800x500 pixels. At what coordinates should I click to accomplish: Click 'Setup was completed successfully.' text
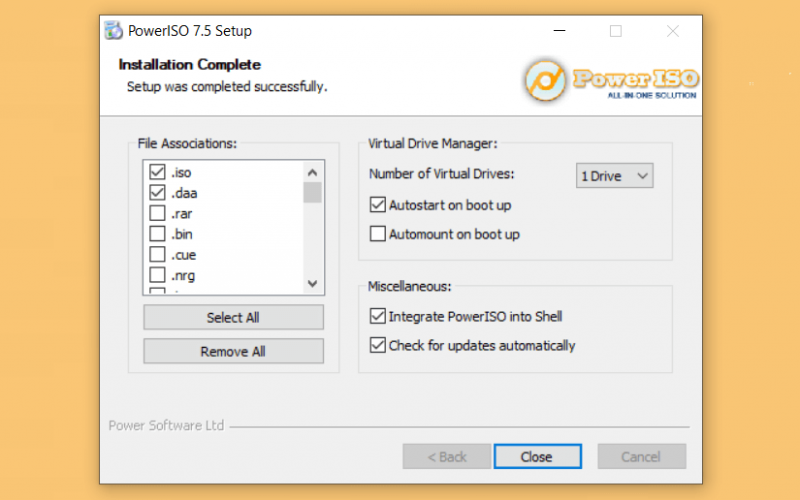pos(227,87)
